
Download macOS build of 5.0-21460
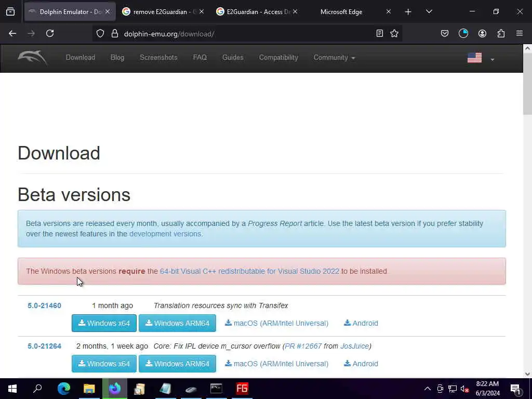coord(276,323)
